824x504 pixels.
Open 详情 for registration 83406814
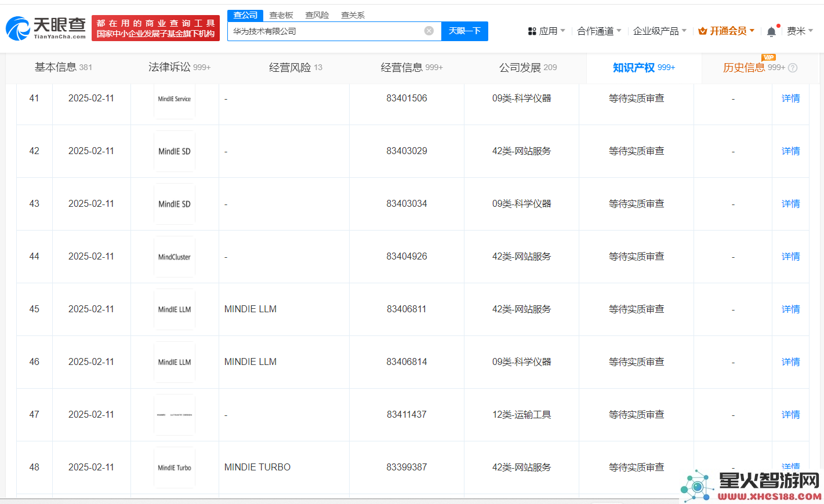click(790, 362)
